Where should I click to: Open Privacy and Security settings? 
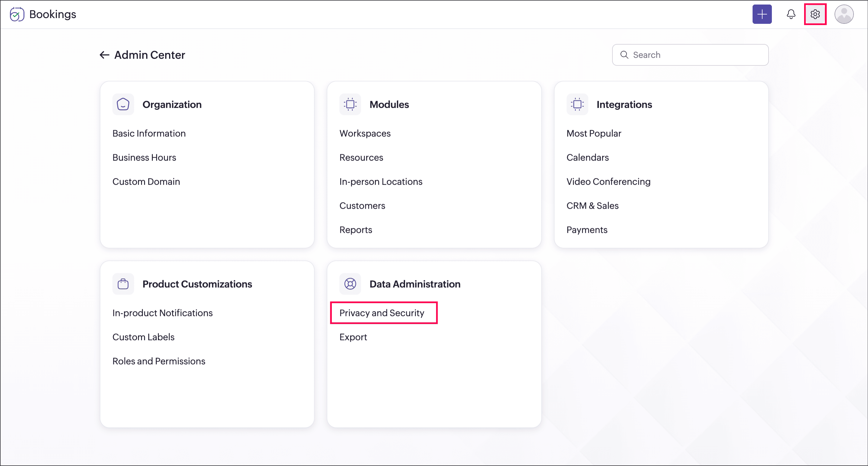pos(382,313)
